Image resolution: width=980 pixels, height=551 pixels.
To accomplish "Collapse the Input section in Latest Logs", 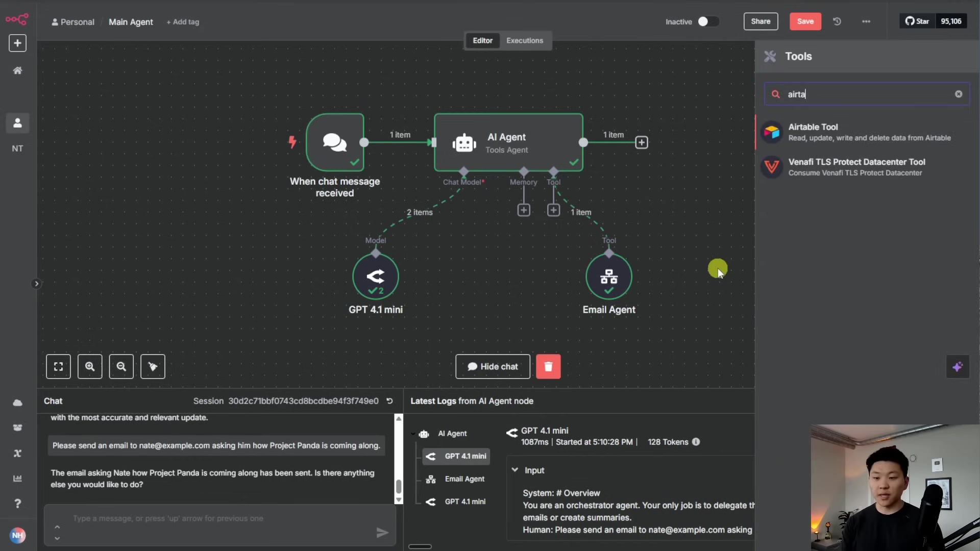I will [x=516, y=470].
